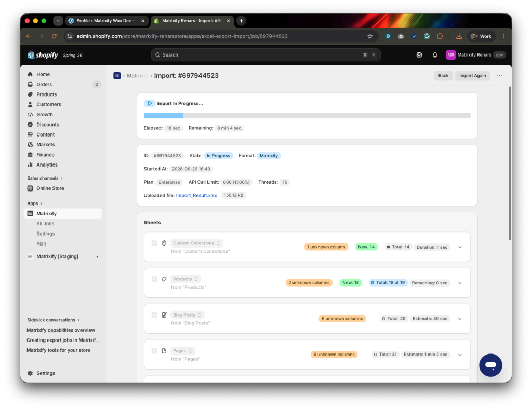This screenshot has width=532, height=409.
Task: Download the Import_Result.xlsx file link
Action: 196,196
